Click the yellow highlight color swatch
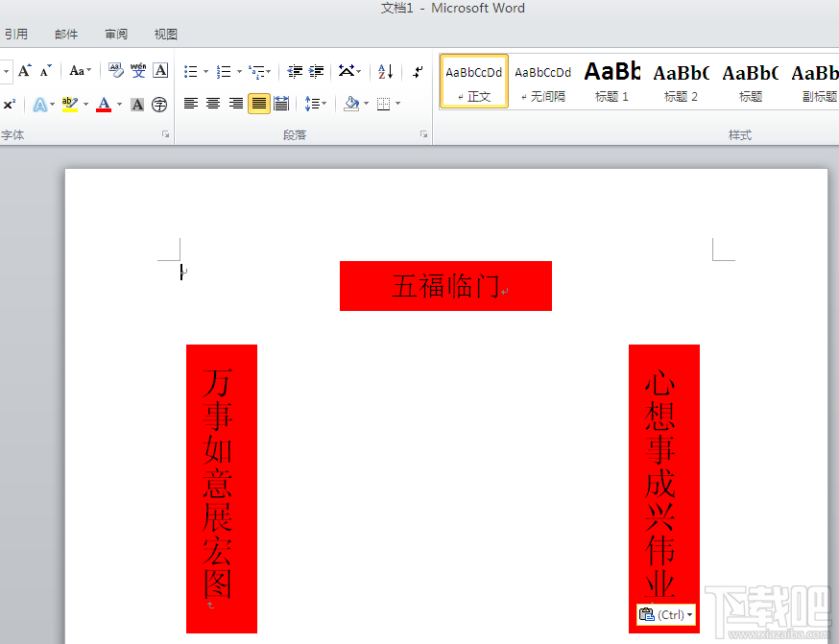 click(70, 109)
